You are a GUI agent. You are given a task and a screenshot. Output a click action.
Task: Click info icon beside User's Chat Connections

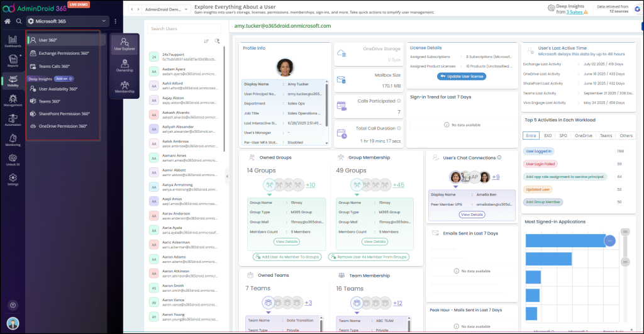point(499,157)
